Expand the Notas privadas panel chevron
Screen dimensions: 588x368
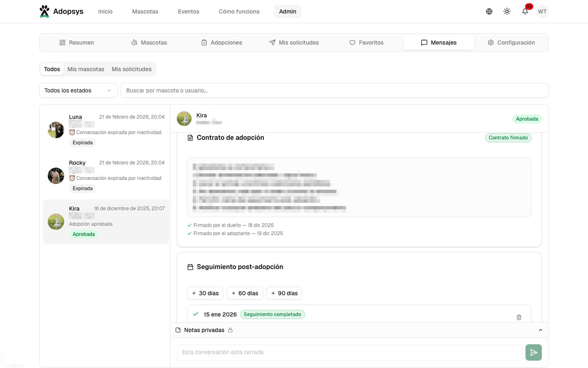(x=540, y=330)
